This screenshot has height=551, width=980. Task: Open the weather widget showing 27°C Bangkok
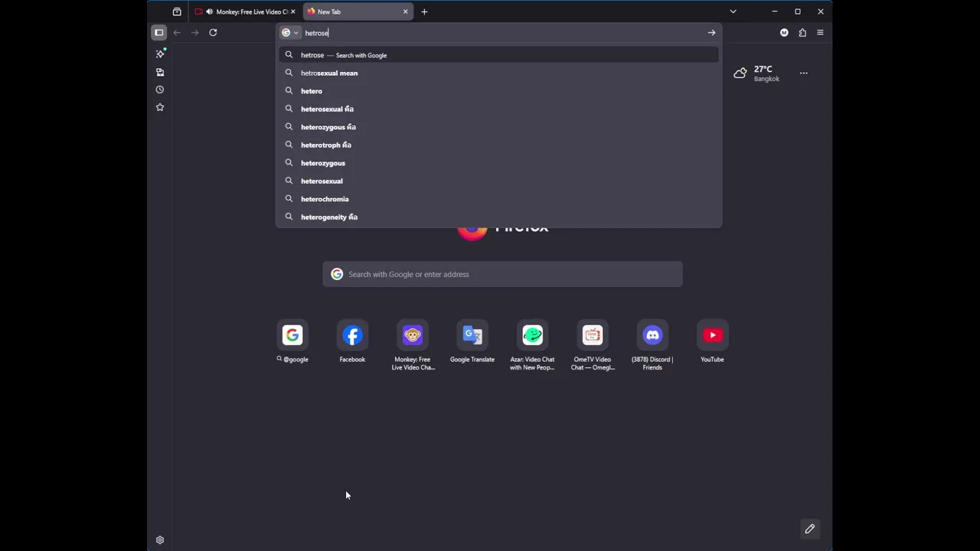(x=756, y=73)
